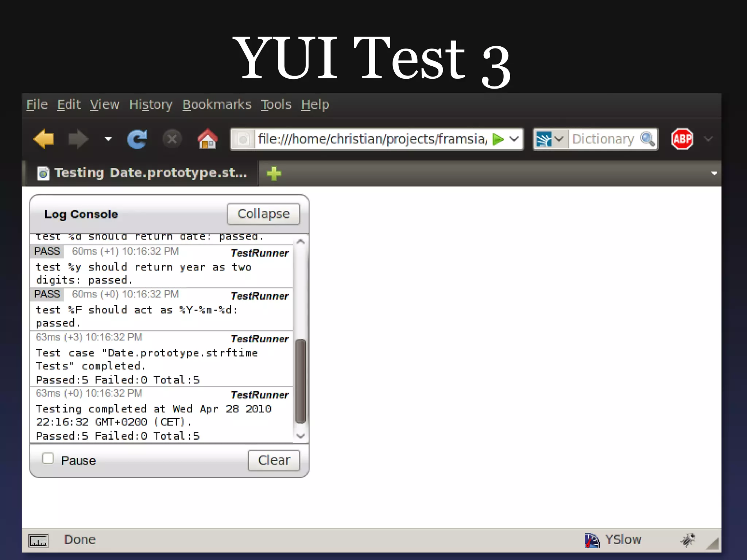Open the Bookmarks menu
The image size is (747, 560).
click(217, 105)
